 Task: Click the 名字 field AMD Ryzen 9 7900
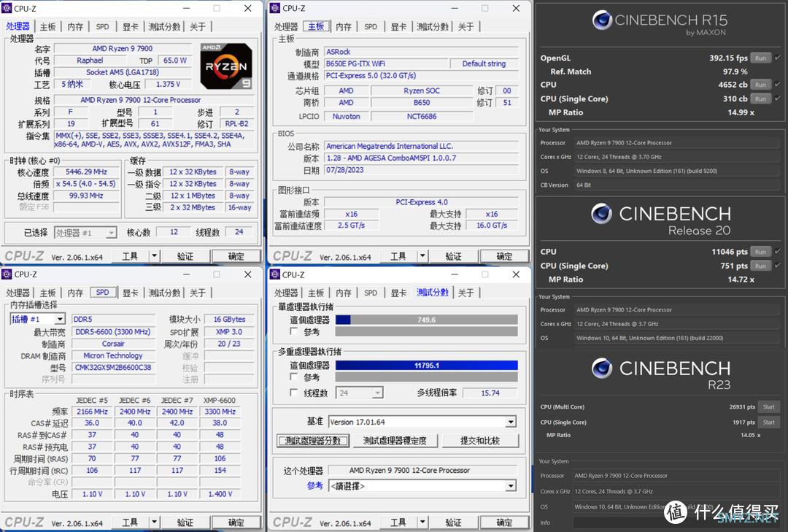pos(122,48)
